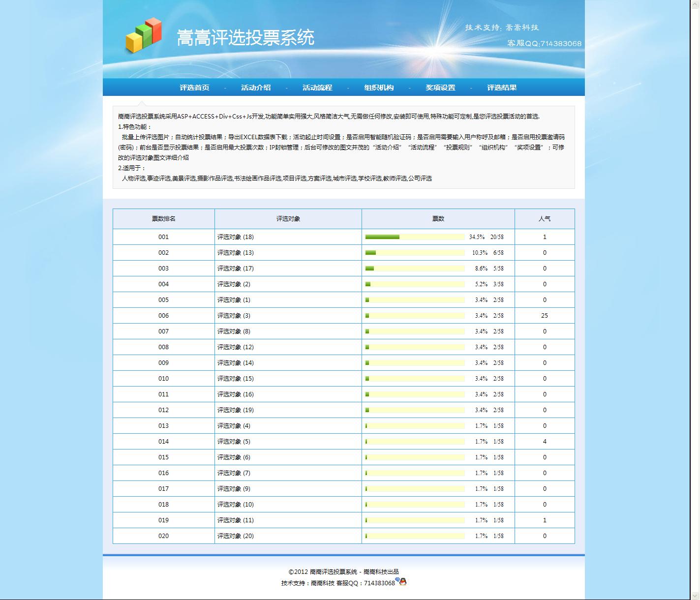The width and height of the screenshot is (700, 600).
Task: Open 评选对象 (18) in rank 001
Action: pyautogui.click(x=236, y=237)
